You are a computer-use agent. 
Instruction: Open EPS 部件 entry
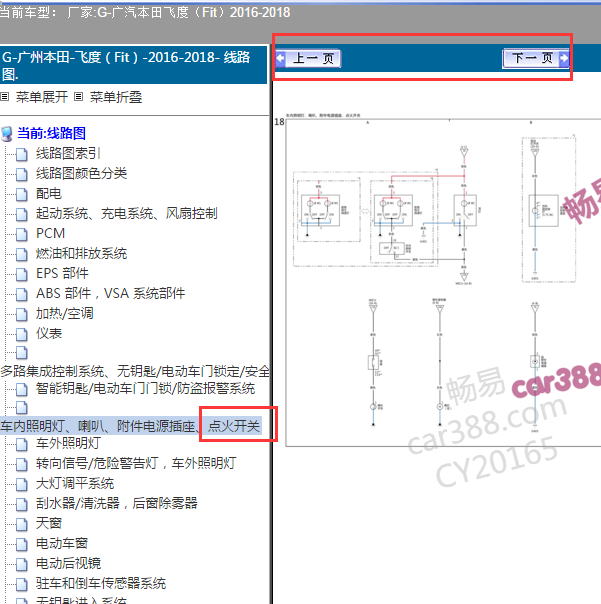click(x=62, y=273)
